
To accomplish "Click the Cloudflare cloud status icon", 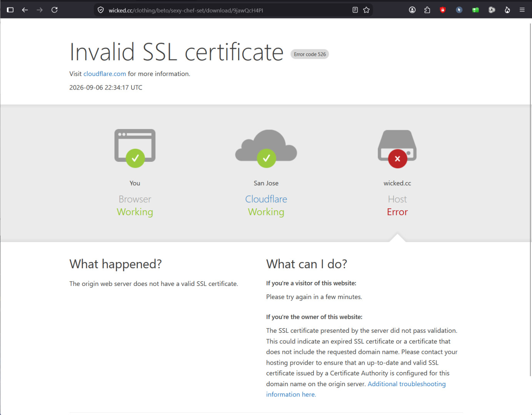I will tap(266, 148).
